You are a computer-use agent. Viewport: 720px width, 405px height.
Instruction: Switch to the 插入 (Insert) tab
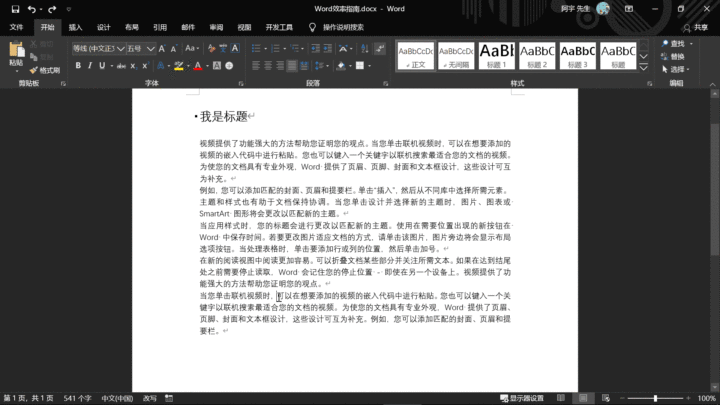75,28
